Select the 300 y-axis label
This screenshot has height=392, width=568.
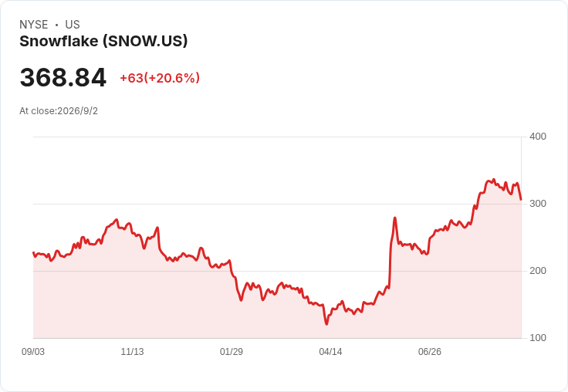click(x=538, y=204)
